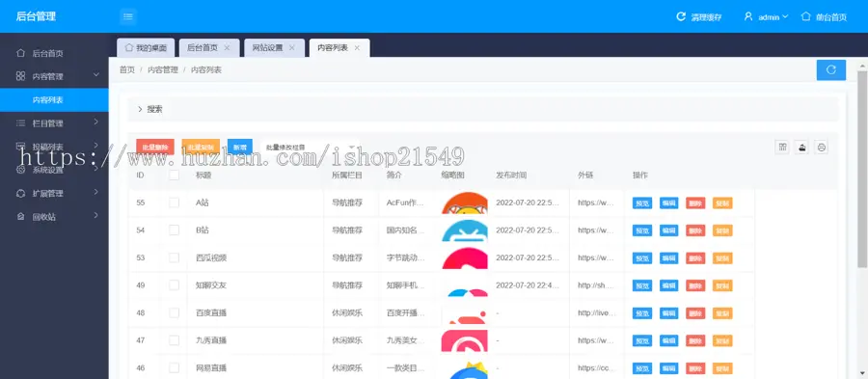Check the 西瓜视频 row checkbox
868x379 pixels.
[x=174, y=257]
